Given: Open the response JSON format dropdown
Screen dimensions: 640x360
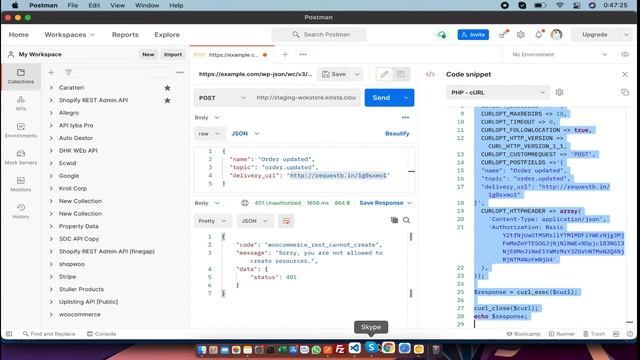Looking at the screenshot, I should (x=255, y=221).
